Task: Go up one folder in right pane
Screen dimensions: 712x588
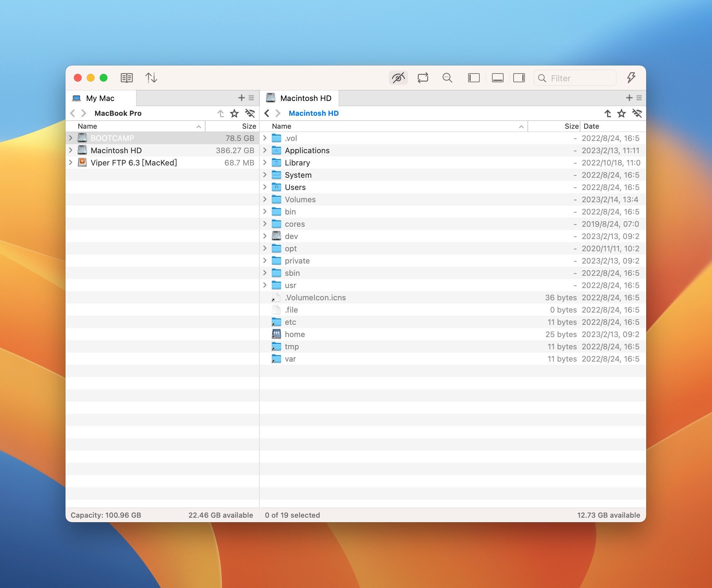Action: (x=608, y=114)
